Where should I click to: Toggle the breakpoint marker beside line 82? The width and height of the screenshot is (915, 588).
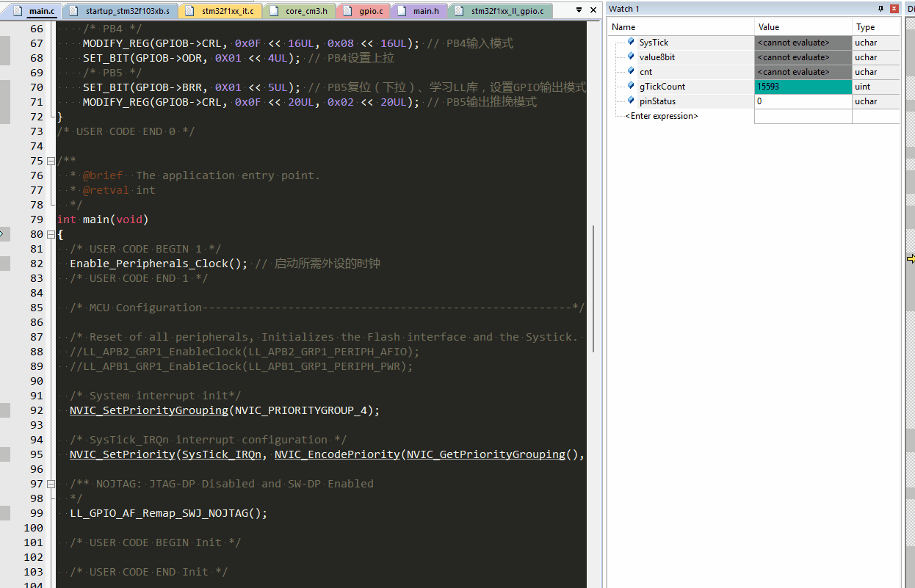[4, 263]
